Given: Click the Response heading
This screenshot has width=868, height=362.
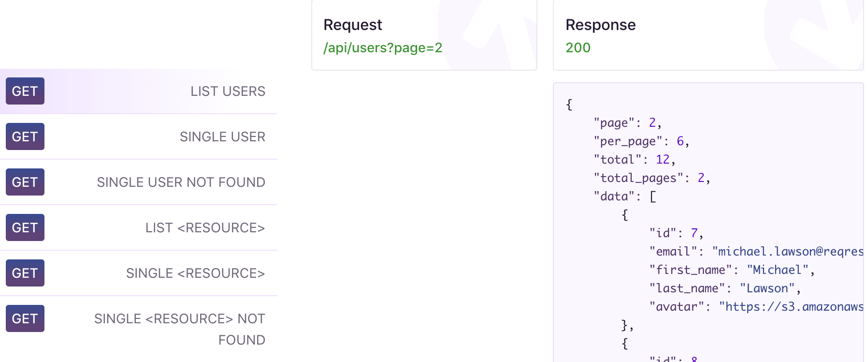Looking at the screenshot, I should [x=600, y=25].
